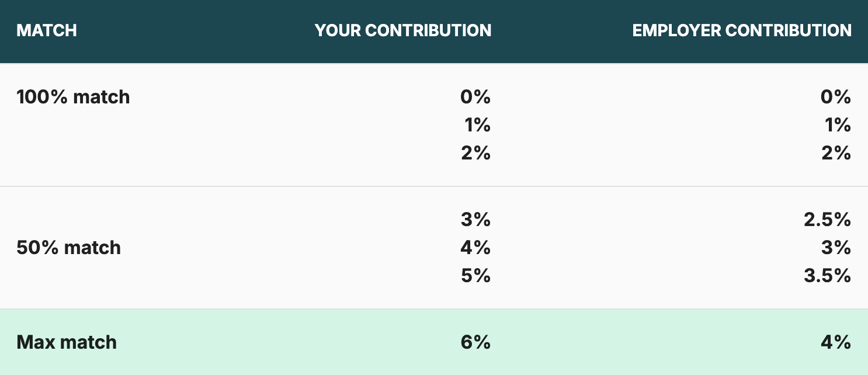Select the 3% value under Your Contribution
868x375 pixels.
(475, 220)
